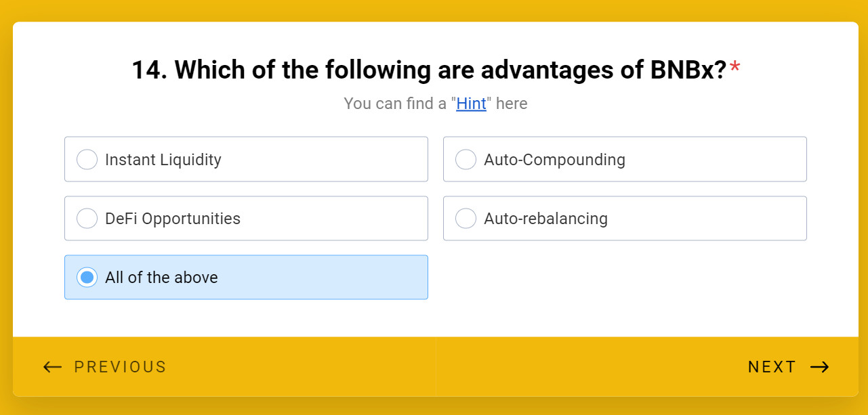Click the yellow page background above the card

[434, 10]
